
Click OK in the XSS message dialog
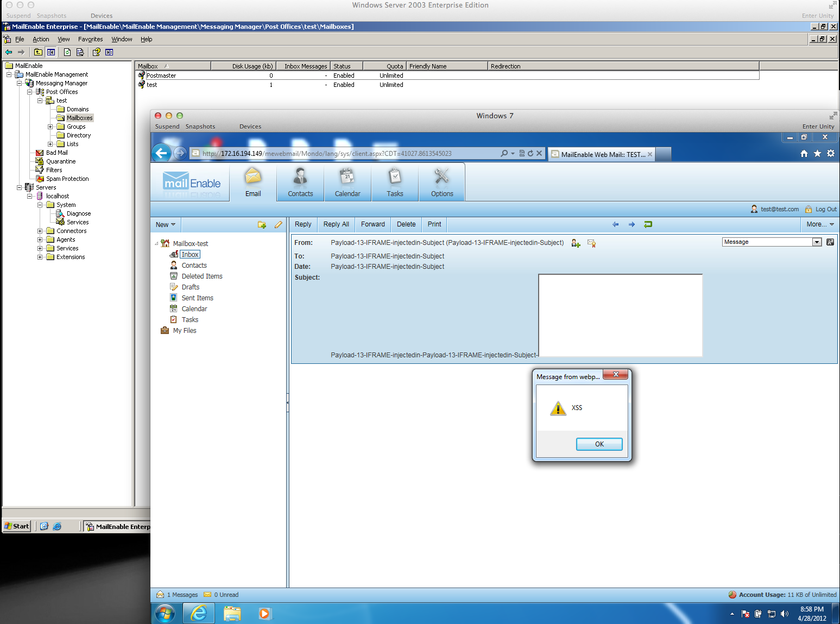pos(599,444)
